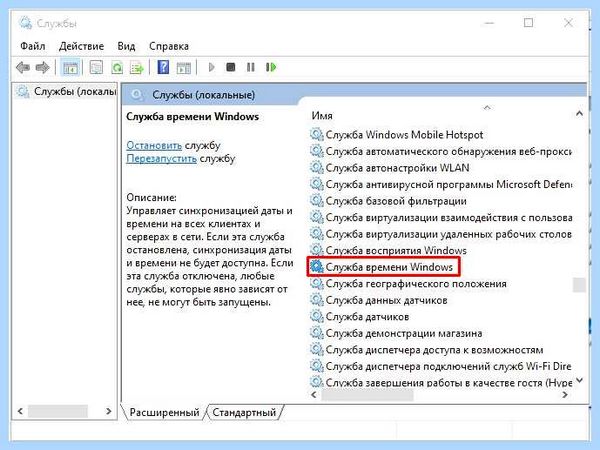Switch to the Расширенный tab
Screen dimensions: 600x450
(x=164, y=412)
